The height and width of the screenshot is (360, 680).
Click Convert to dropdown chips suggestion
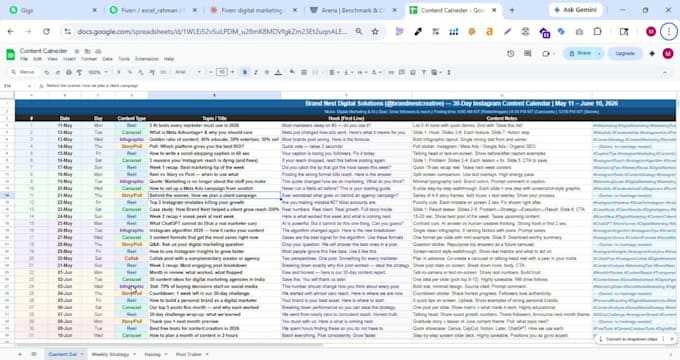point(631,339)
